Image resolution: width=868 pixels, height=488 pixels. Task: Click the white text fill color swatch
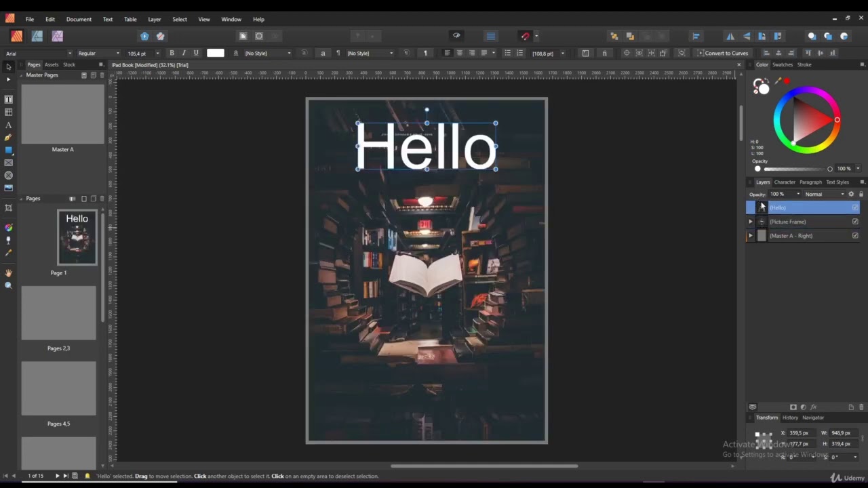[216, 53]
